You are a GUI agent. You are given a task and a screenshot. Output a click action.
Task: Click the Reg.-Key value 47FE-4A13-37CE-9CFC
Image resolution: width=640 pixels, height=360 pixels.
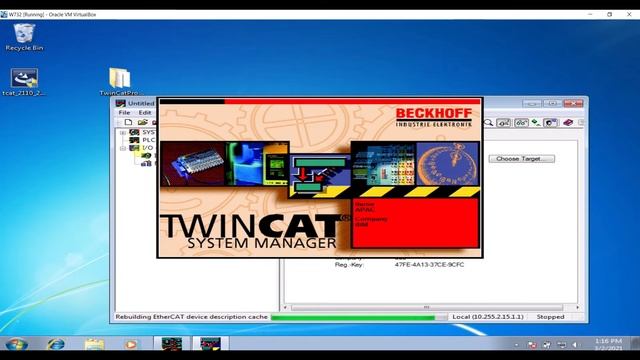point(429,264)
